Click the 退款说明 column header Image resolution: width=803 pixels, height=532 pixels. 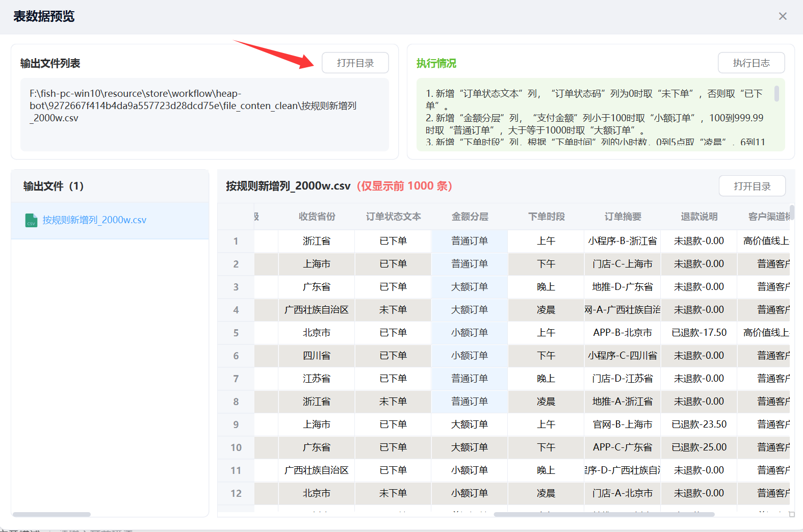pos(699,217)
